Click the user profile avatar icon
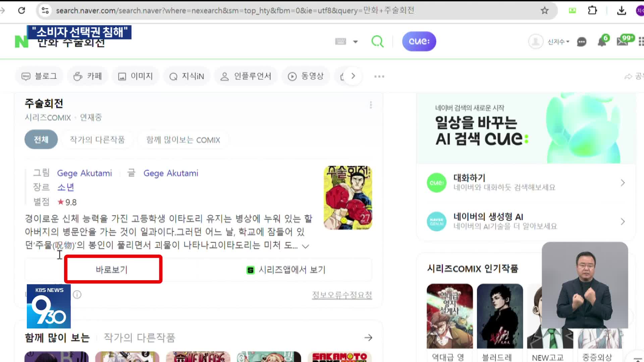The width and height of the screenshot is (644, 362). 536,42
